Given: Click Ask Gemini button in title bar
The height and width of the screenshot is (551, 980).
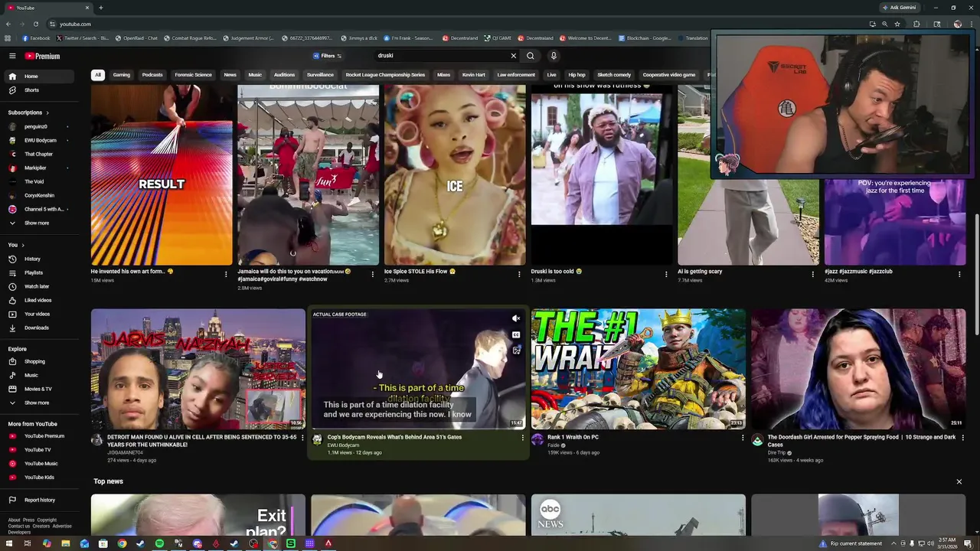Looking at the screenshot, I should (x=900, y=8).
